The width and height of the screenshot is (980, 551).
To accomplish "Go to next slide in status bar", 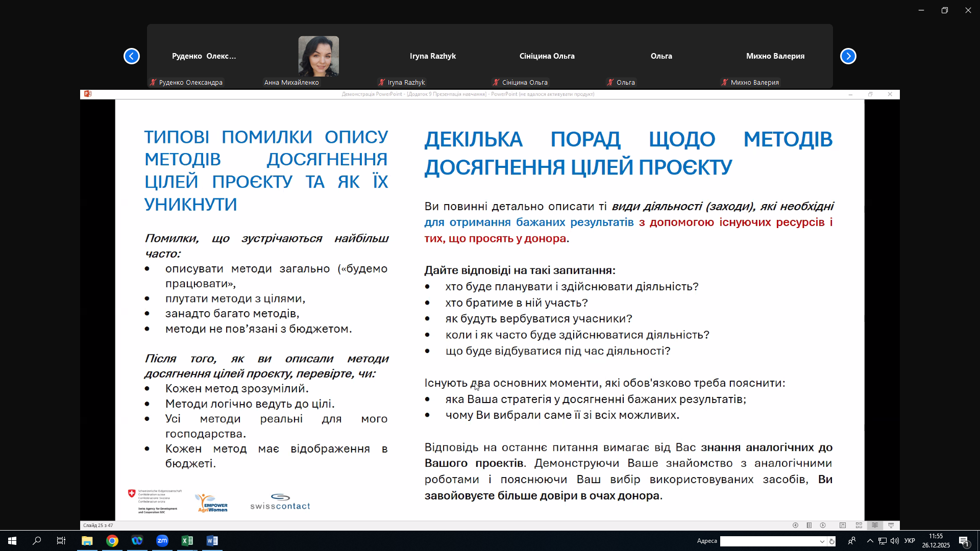I will pos(823,525).
